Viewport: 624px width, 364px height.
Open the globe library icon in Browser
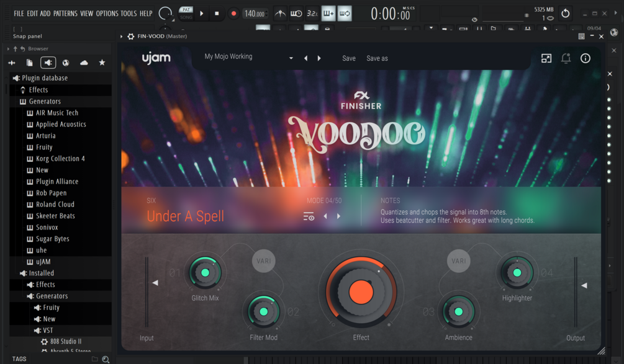pyautogui.click(x=66, y=63)
